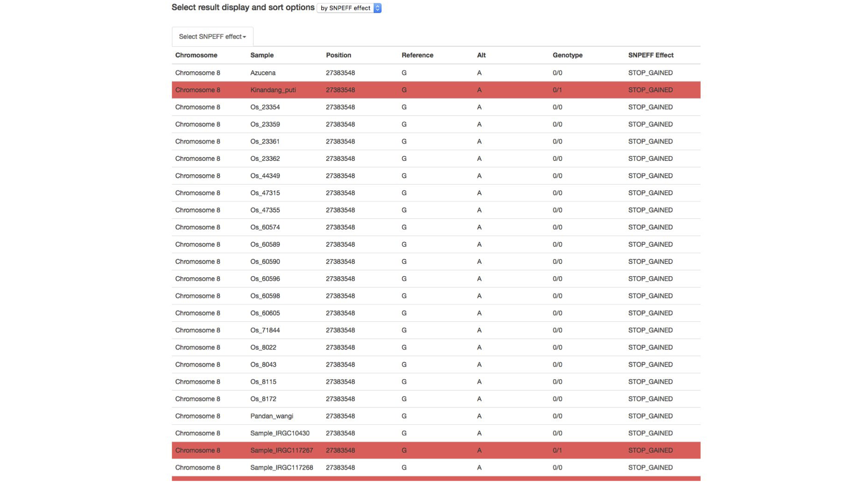Expand the Select SNPEFF effect menu

(212, 36)
